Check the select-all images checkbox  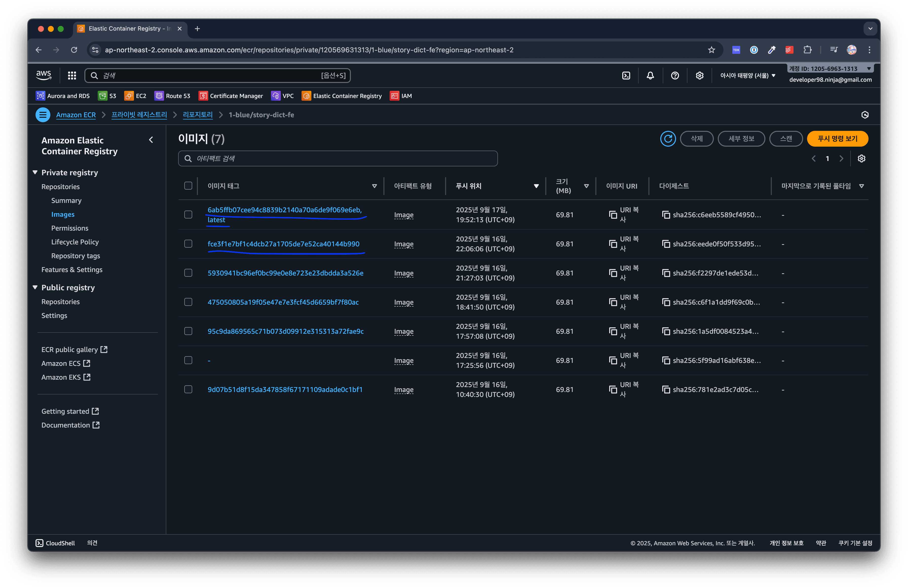point(188,186)
